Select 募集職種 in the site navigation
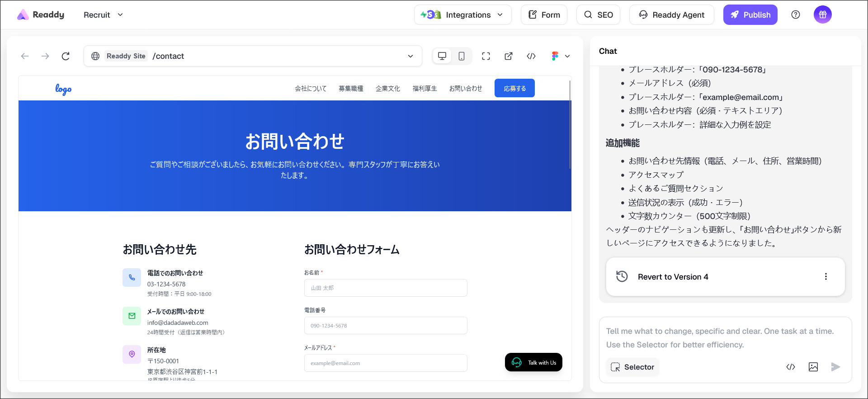 coord(351,89)
